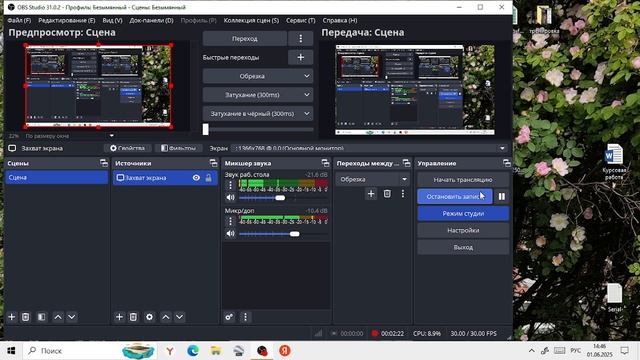The image size is (640, 360).
Task: Expand the Затухание (300ms) dropdown
Action: pos(258,95)
